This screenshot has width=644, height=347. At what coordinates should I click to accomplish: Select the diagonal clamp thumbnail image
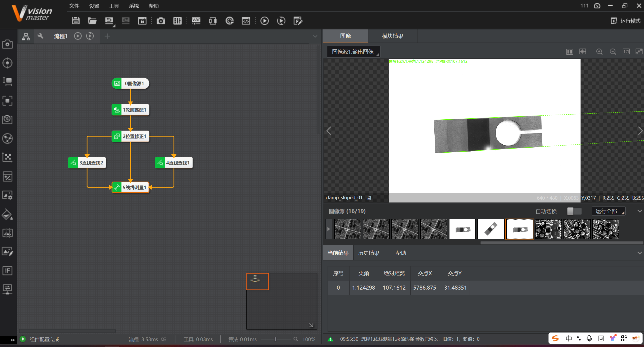point(491,229)
